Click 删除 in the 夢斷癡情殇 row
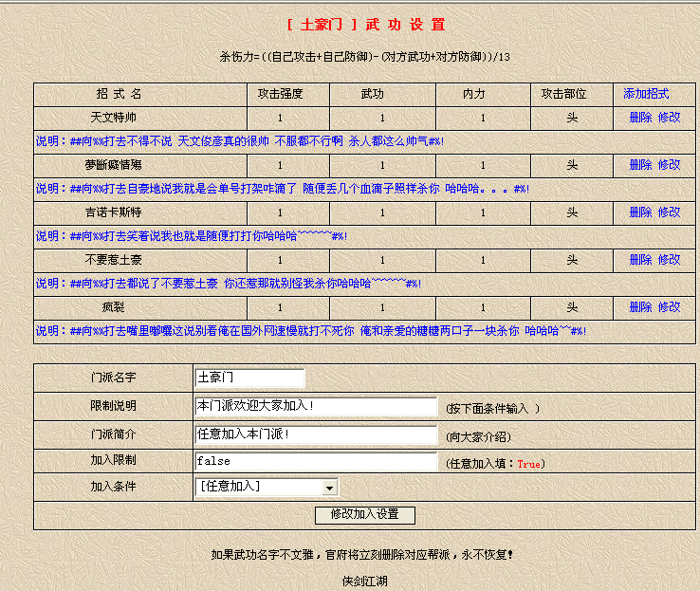The width and height of the screenshot is (700, 591). pos(640,165)
